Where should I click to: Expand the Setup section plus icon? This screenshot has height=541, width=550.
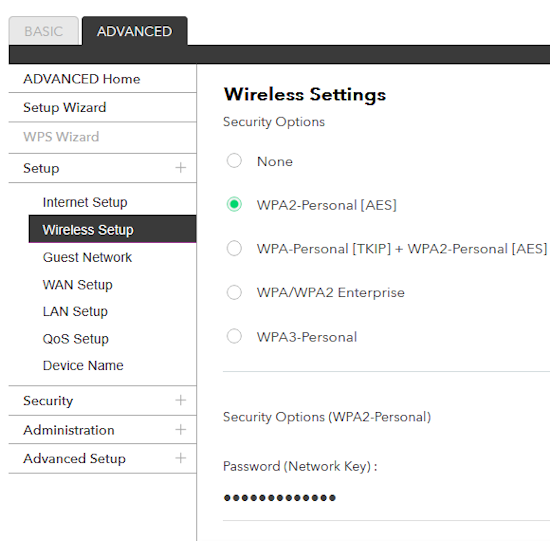181,168
